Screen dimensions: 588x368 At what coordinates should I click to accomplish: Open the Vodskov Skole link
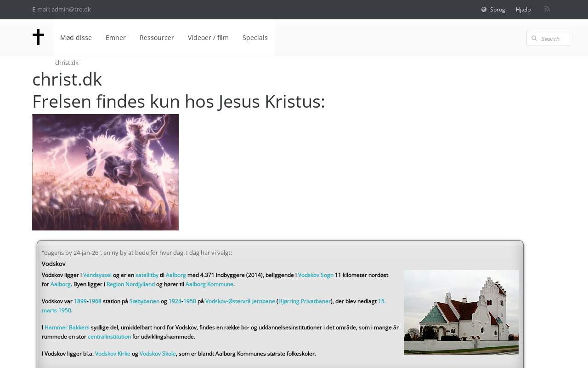tap(158, 354)
